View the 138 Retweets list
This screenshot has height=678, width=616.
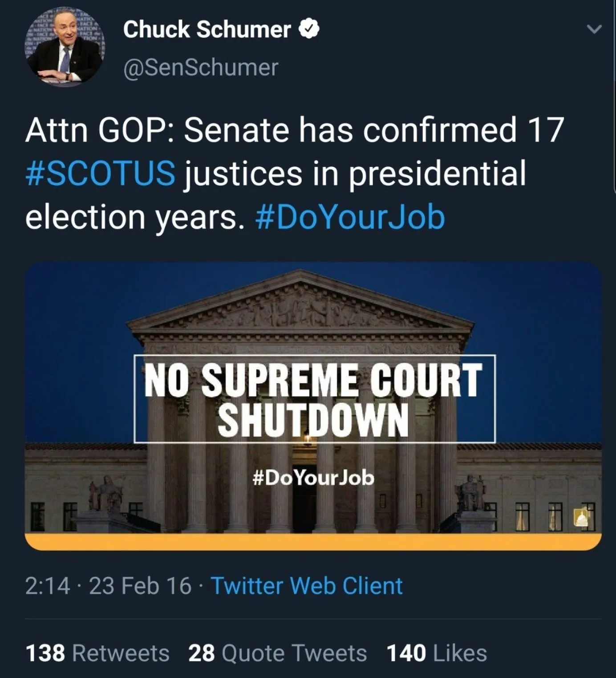pyautogui.click(x=97, y=654)
